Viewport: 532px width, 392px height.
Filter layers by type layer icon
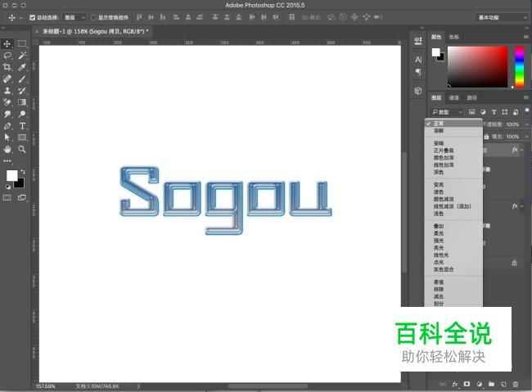coord(494,112)
